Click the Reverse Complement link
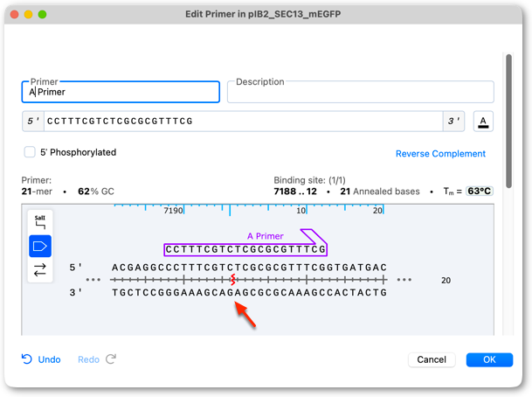The height and width of the screenshot is (397, 532). (440, 154)
